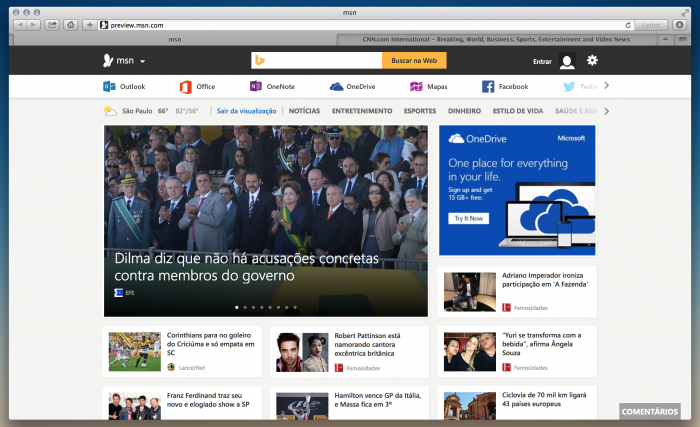
Task: Click the add bookmark plus button
Action: tap(89, 25)
